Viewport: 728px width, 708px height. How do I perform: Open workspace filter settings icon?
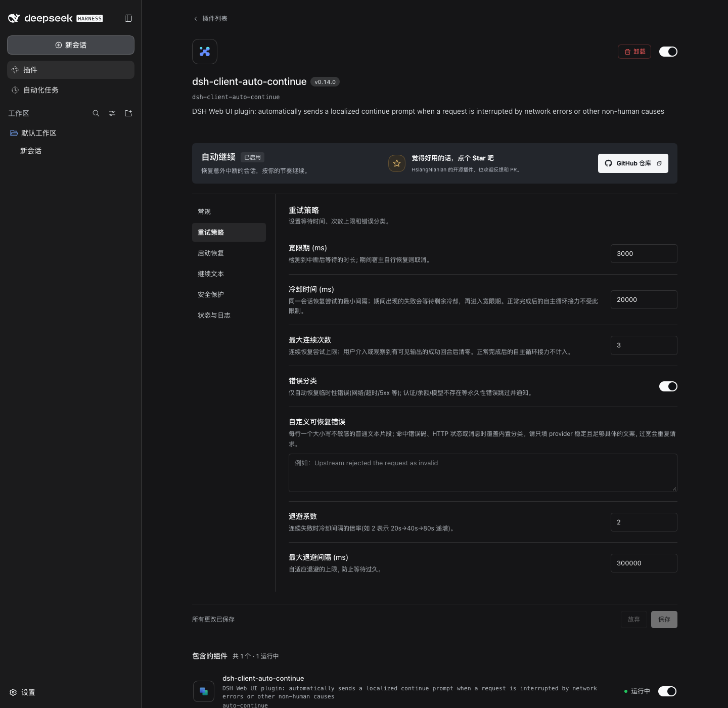tap(112, 113)
